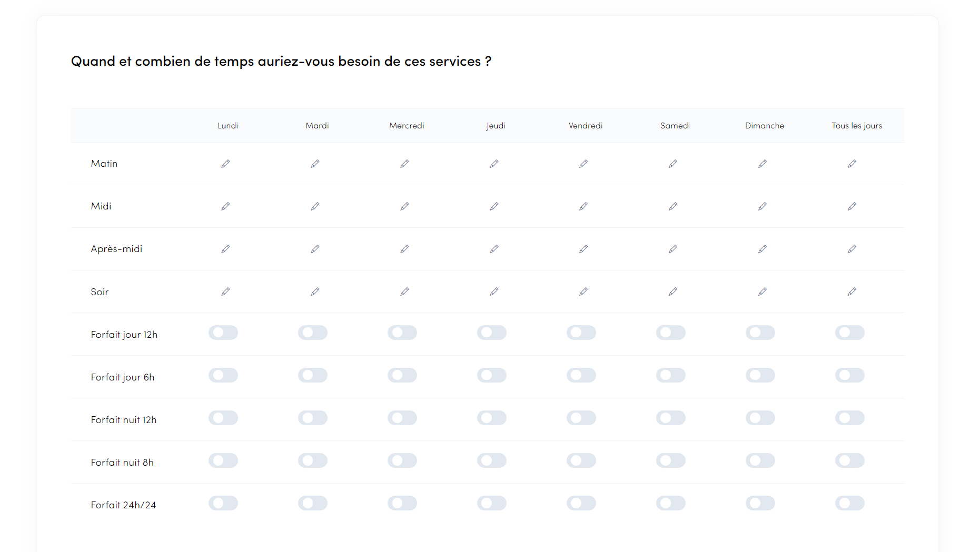
Task: Edit Après-midi slot for Jeudi
Action: pos(494,249)
